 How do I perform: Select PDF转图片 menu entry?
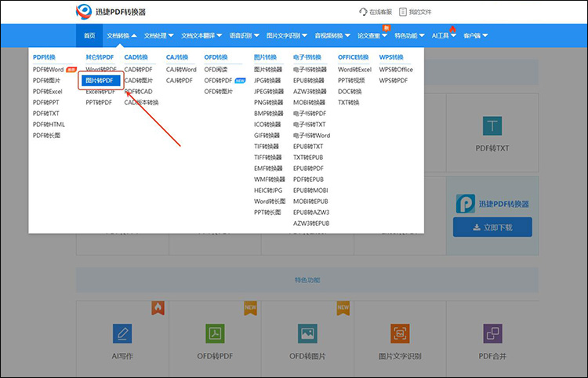point(46,81)
